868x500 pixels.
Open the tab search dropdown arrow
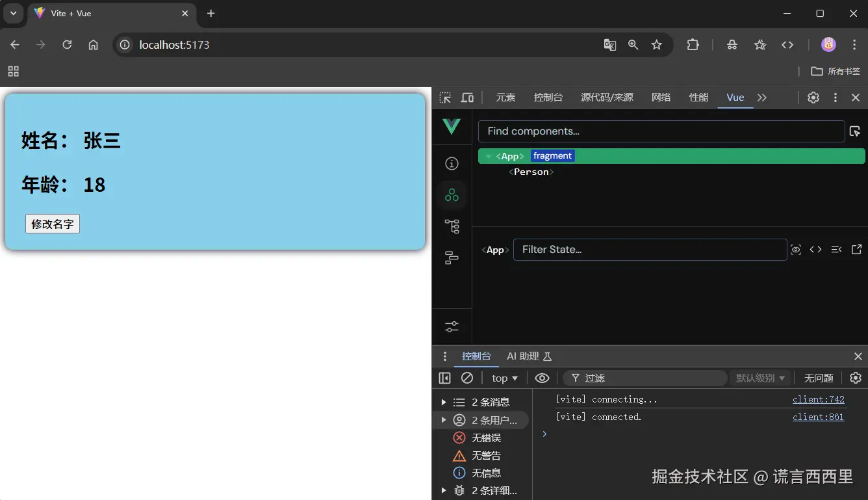click(13, 13)
